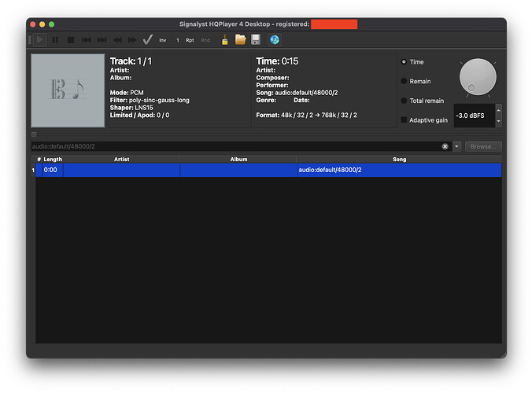
Task: Minimize the window with the yellow button
Action: (42, 24)
